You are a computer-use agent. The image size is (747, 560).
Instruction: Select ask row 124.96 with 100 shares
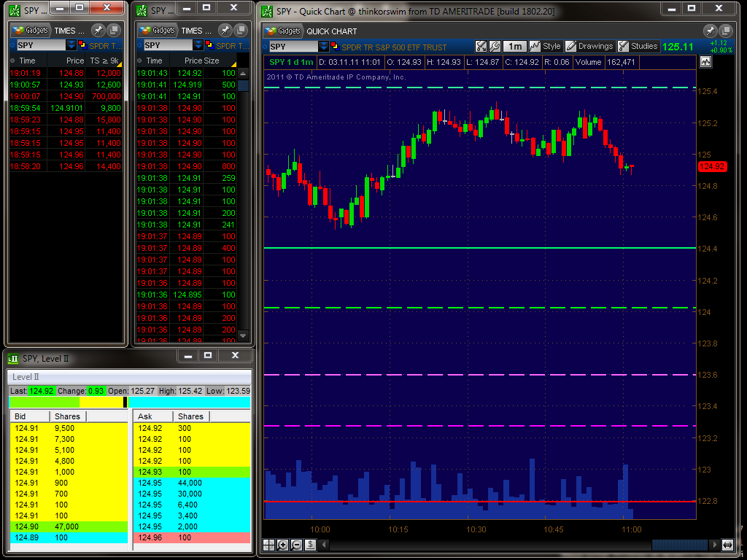point(193,537)
